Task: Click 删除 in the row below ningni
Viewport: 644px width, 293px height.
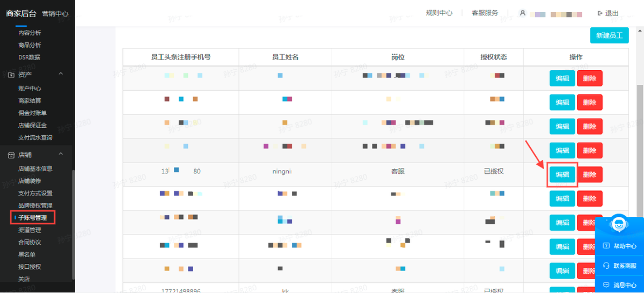Action: click(x=589, y=199)
